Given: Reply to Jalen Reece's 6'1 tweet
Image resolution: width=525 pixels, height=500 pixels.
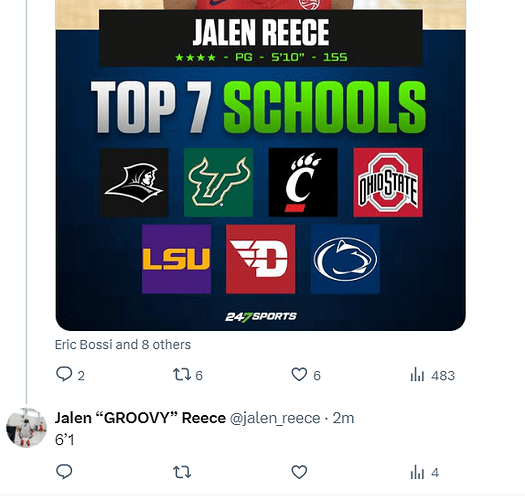Looking at the screenshot, I should (64, 472).
